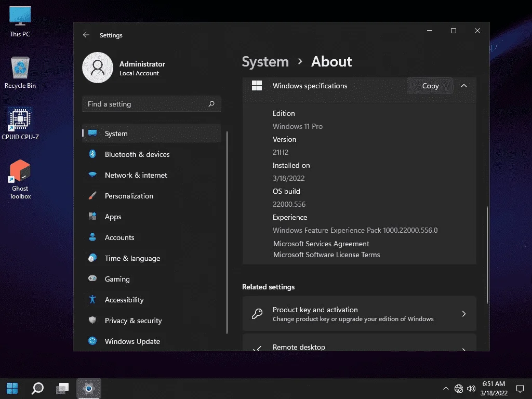Select the This PC desktop icon
Screen dimensions: 532x399
point(20,22)
